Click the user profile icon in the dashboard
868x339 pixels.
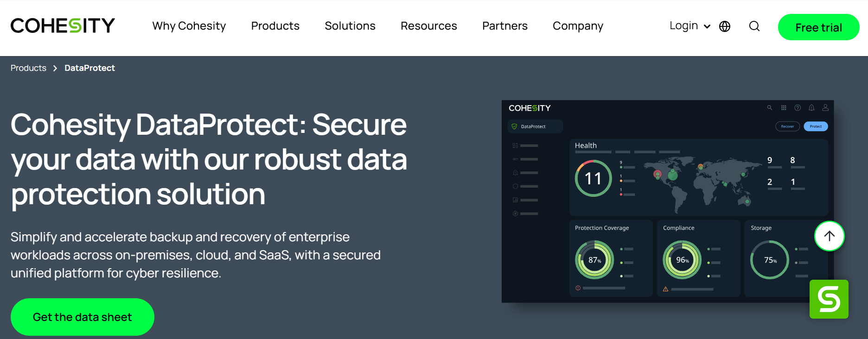825,107
